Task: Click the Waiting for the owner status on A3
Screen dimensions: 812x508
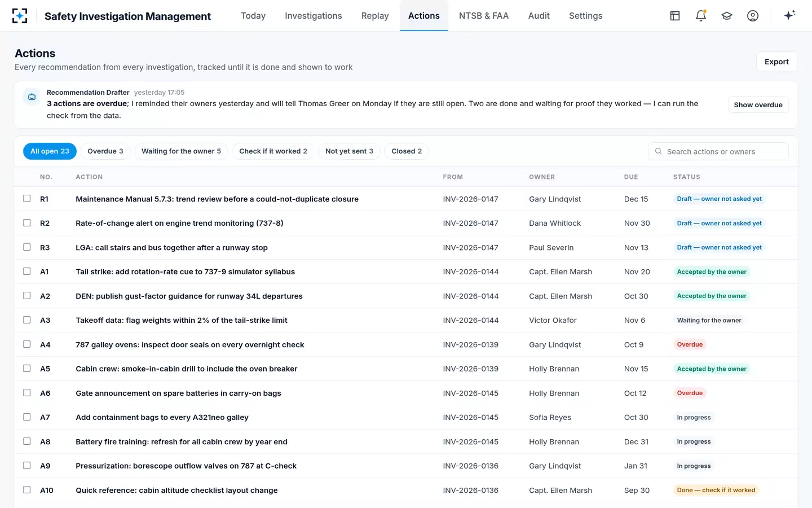Action: tap(709, 320)
